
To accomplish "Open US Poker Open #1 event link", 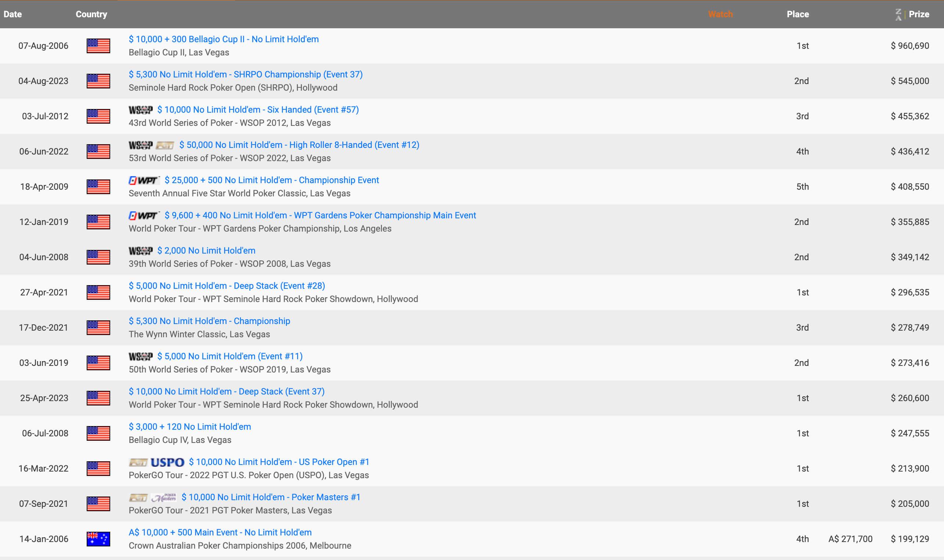I will (279, 462).
